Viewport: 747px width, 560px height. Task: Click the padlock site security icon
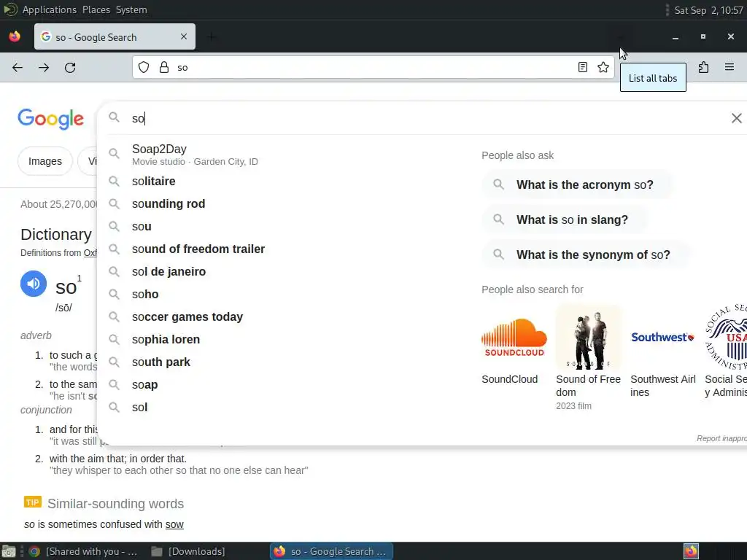[164, 68]
